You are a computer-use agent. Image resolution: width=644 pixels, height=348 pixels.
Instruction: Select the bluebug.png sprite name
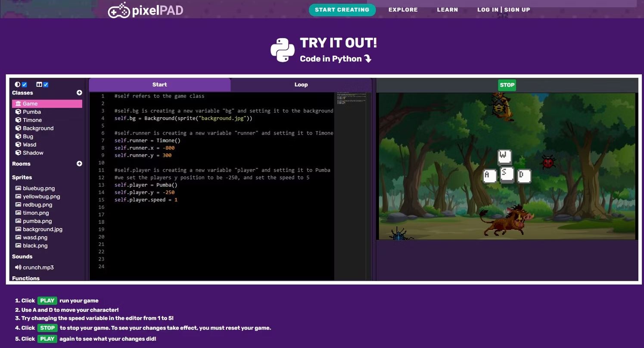point(39,188)
